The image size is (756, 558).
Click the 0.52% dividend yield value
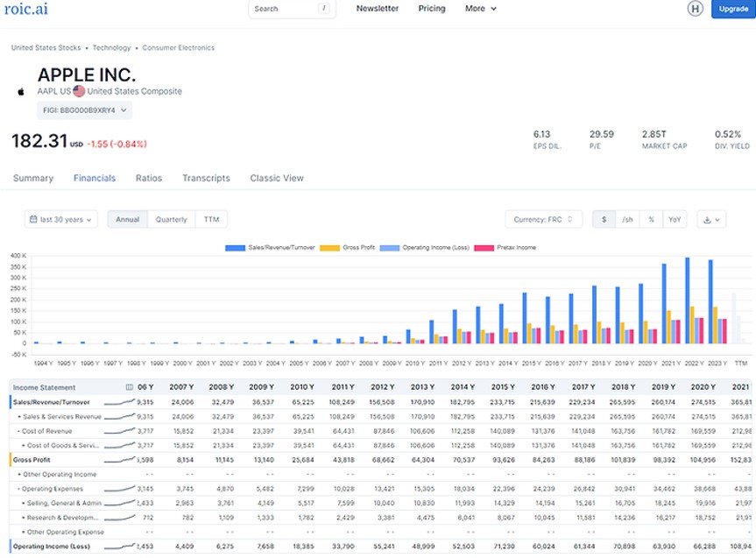[728, 134]
